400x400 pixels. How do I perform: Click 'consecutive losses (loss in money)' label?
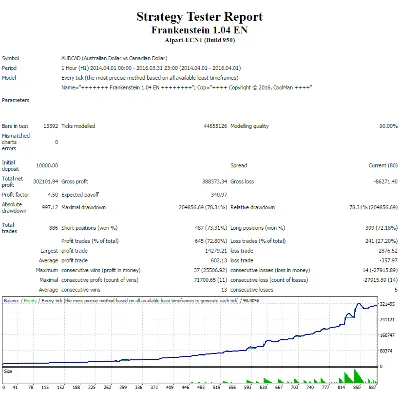[270, 270]
